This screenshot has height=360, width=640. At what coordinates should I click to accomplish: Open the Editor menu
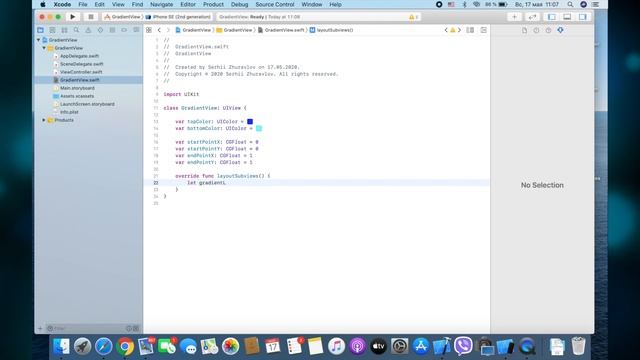188,4
